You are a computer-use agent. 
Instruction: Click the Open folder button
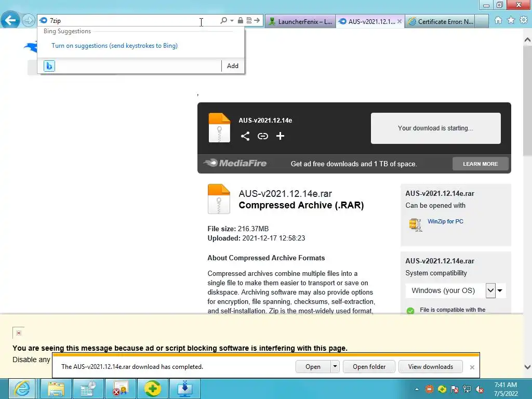coord(369,367)
